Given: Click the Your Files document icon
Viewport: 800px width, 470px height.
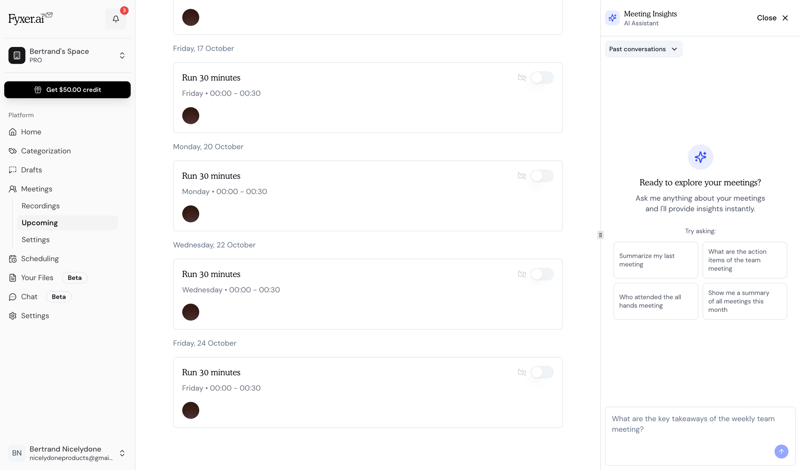Looking at the screenshot, I should (x=13, y=278).
